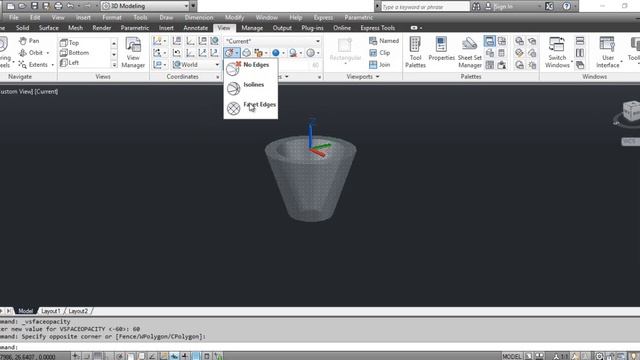Select Facet Edges option
The height and width of the screenshot is (360, 640).
[251, 108]
